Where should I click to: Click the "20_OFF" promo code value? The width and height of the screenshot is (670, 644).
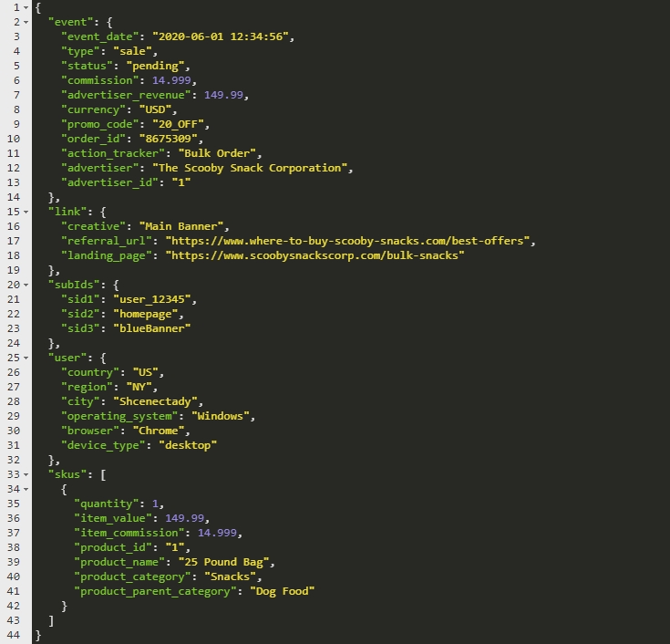pos(178,124)
